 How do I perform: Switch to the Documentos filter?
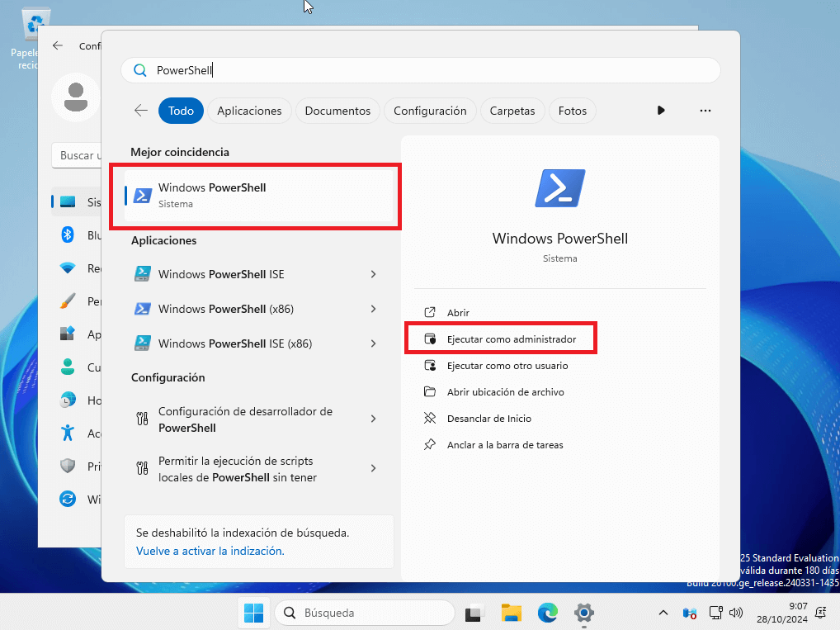pyautogui.click(x=337, y=111)
